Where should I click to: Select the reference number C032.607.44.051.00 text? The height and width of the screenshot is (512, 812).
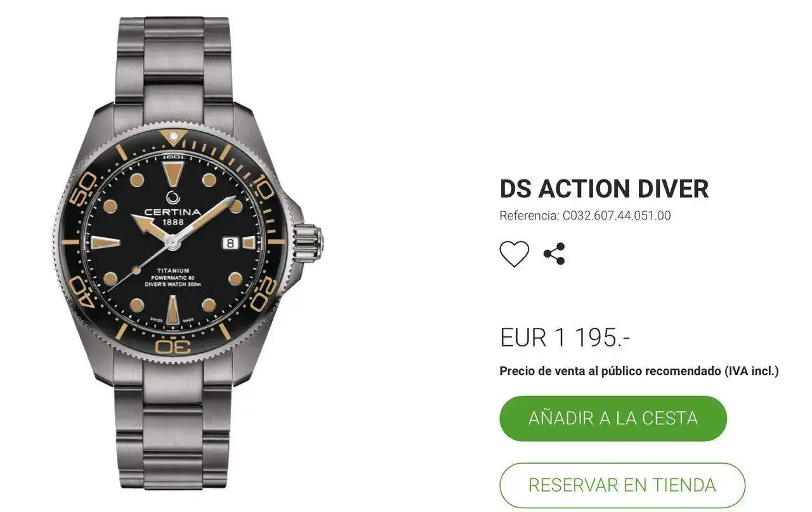(x=617, y=216)
